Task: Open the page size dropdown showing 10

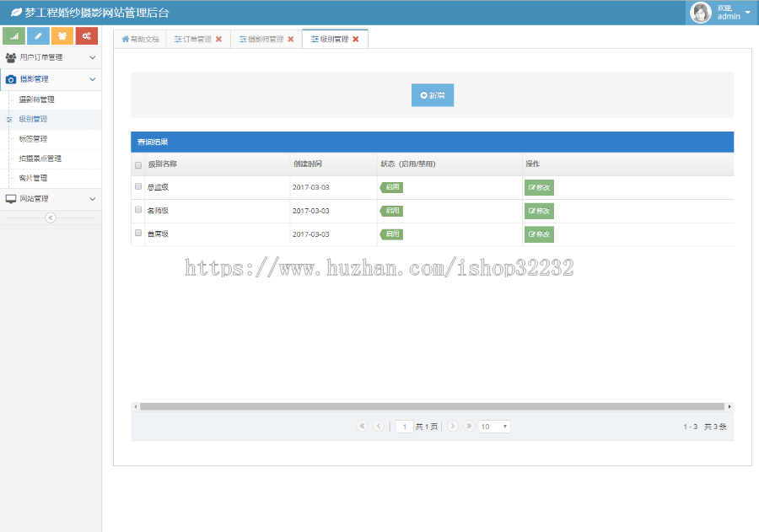Action: pos(494,427)
